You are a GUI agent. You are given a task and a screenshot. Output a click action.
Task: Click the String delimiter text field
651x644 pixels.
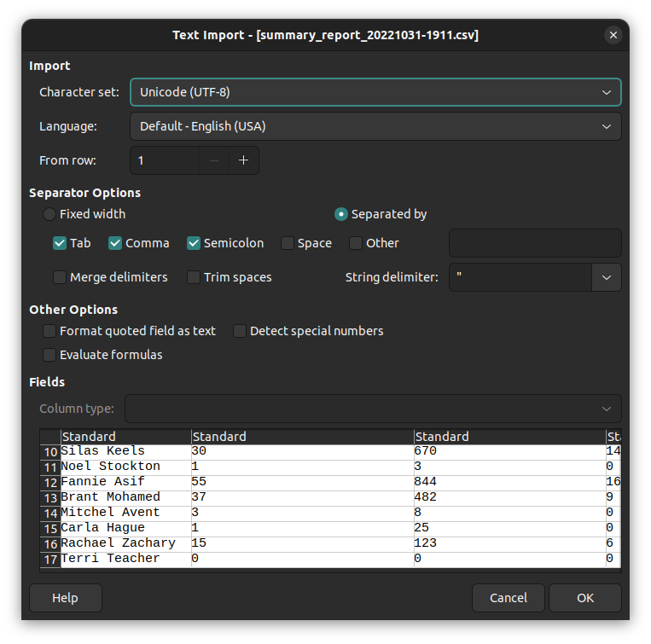520,277
